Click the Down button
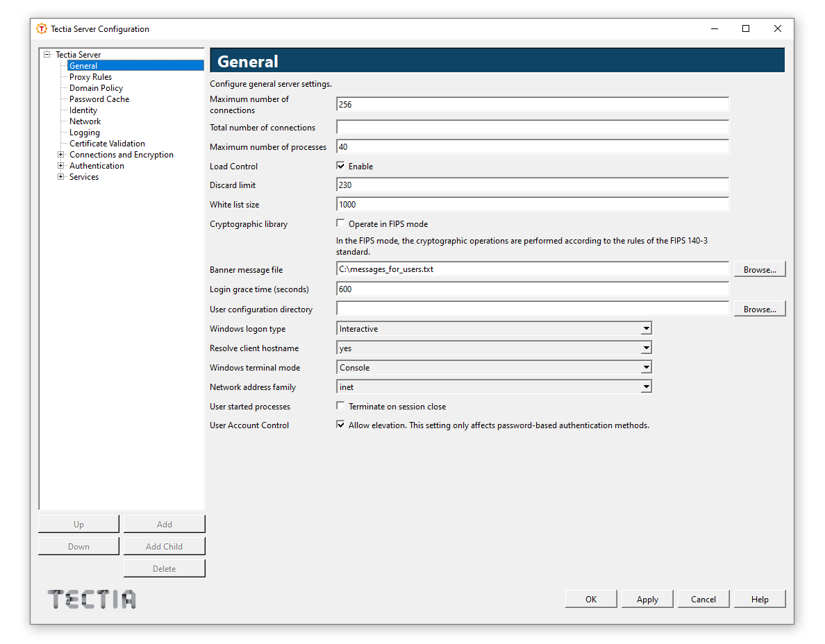The width and height of the screenshot is (825, 644). (78, 546)
